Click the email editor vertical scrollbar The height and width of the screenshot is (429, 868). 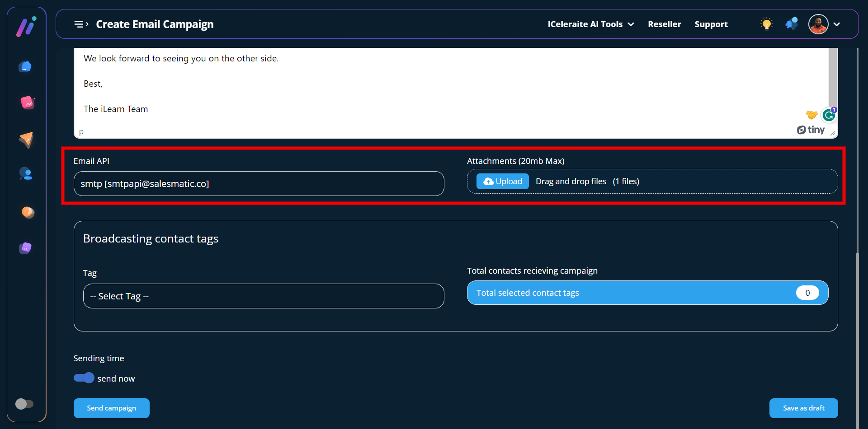(x=832, y=77)
